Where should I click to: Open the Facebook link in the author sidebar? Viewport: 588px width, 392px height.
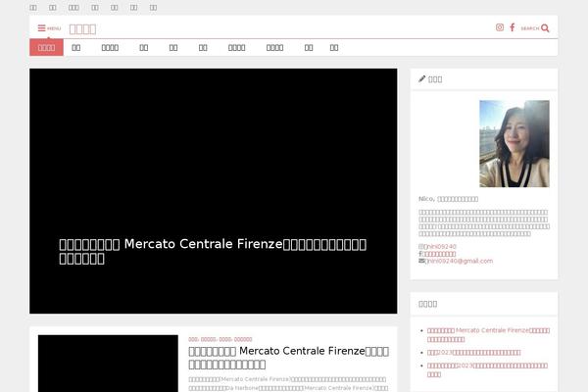coord(437,254)
